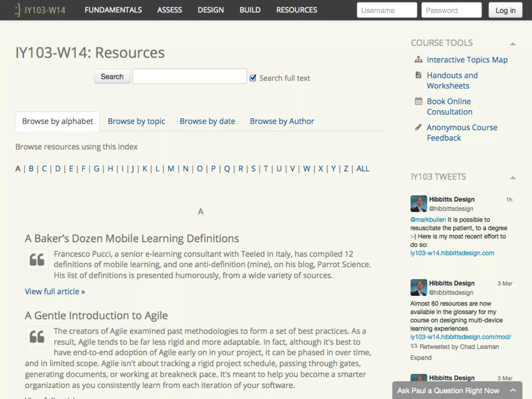Select letter M in the alphabet index
The width and height of the screenshot is (532, 399).
point(171,169)
